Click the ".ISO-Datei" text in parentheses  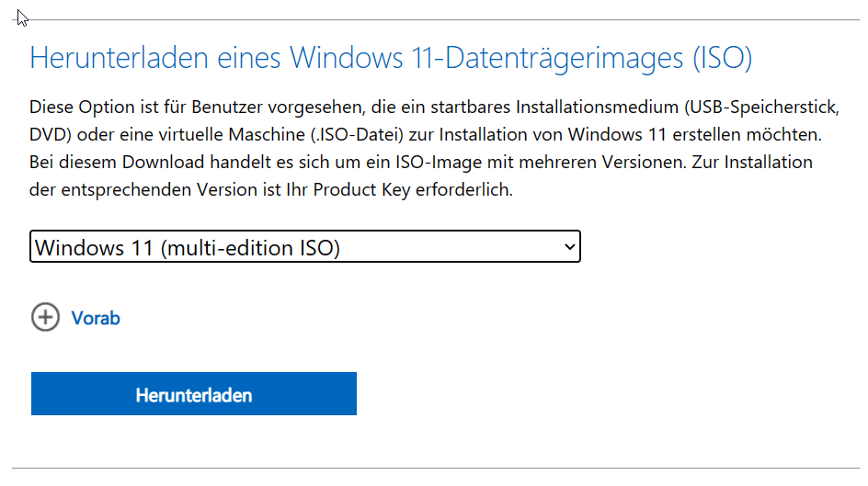(x=365, y=134)
